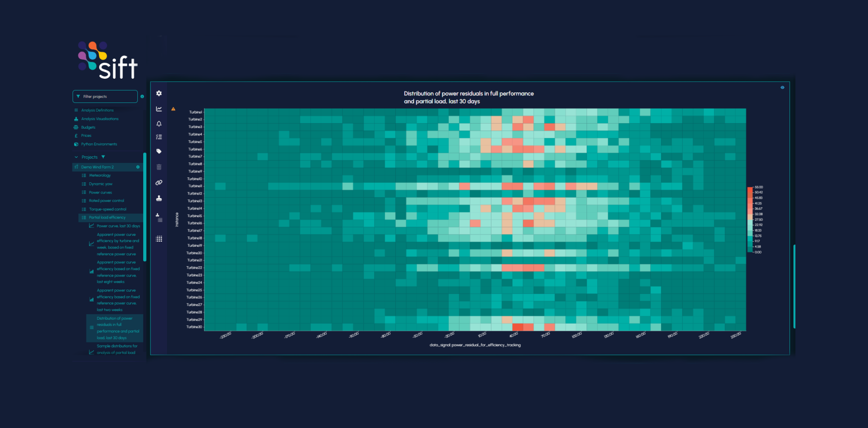868x428 pixels.
Task: Open the Projects filter funnel
Action: pos(103,157)
